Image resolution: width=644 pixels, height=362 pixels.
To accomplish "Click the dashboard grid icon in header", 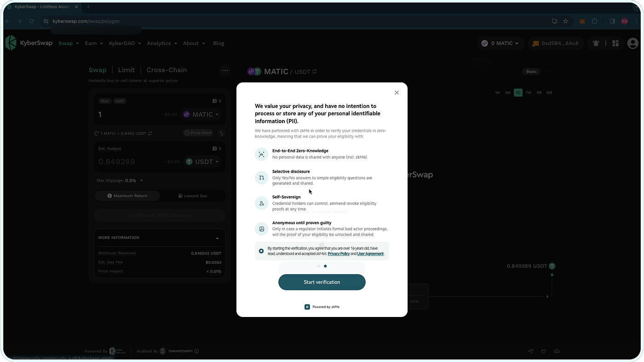I will (x=615, y=43).
